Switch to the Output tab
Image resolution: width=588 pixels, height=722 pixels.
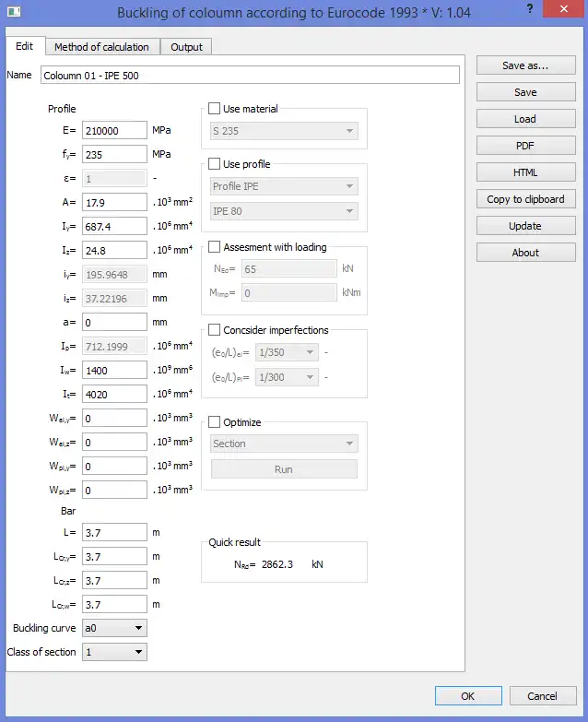pyautogui.click(x=186, y=47)
